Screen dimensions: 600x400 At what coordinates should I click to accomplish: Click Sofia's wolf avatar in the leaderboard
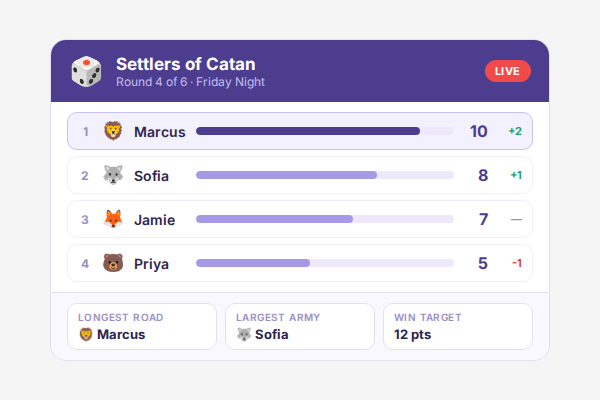(113, 175)
